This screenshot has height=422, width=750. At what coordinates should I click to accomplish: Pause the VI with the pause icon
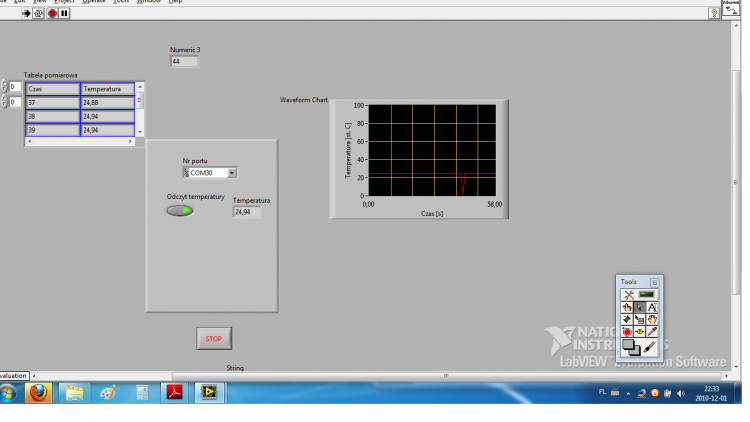pos(65,13)
